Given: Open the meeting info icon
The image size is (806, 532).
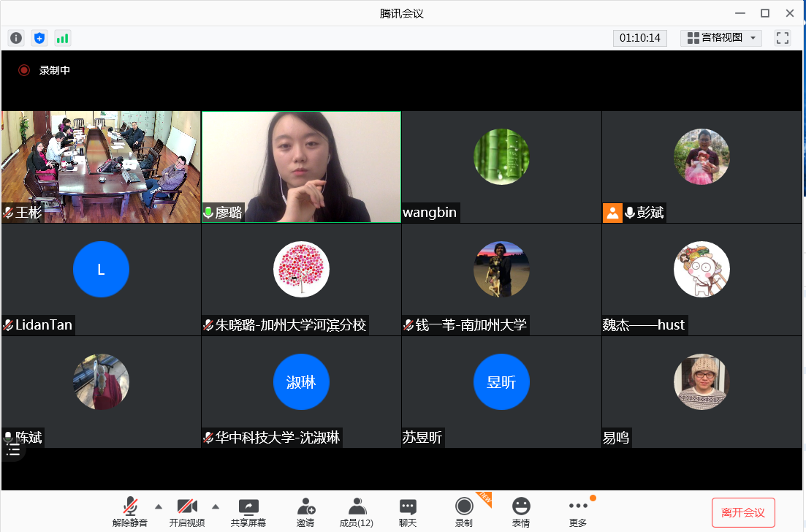Looking at the screenshot, I should tap(16, 38).
